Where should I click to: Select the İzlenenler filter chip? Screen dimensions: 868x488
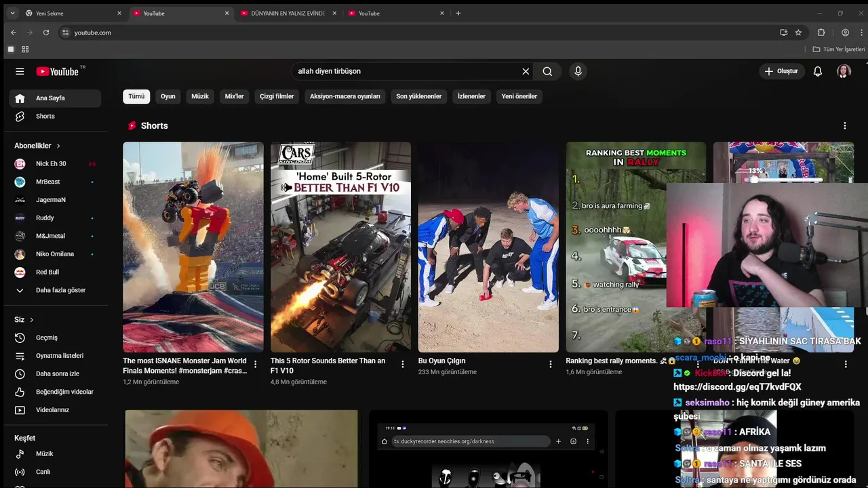pos(471,96)
